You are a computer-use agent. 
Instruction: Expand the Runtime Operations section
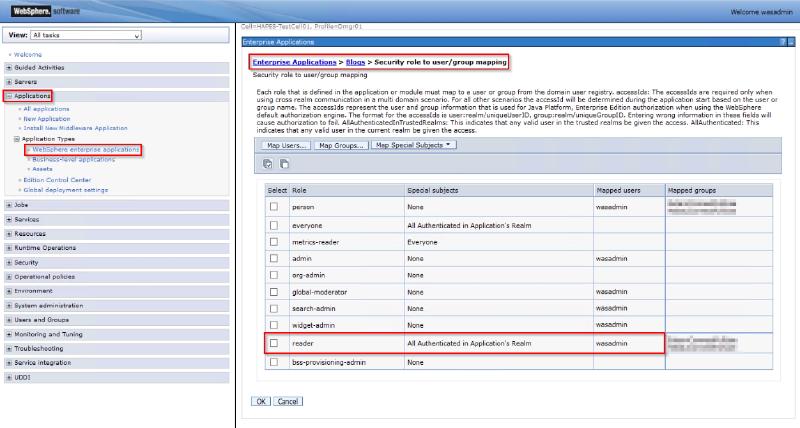pos(9,248)
